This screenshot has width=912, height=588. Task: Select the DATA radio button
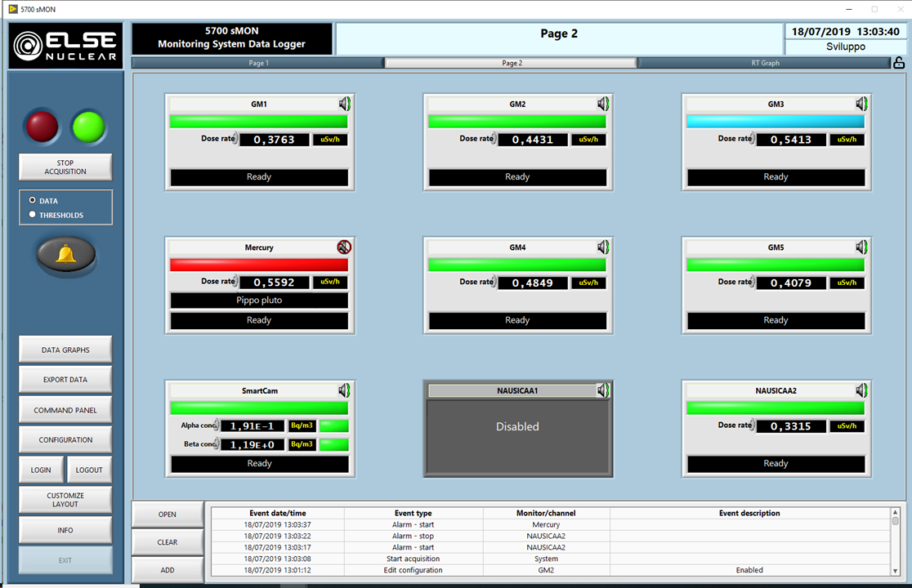pos(33,200)
